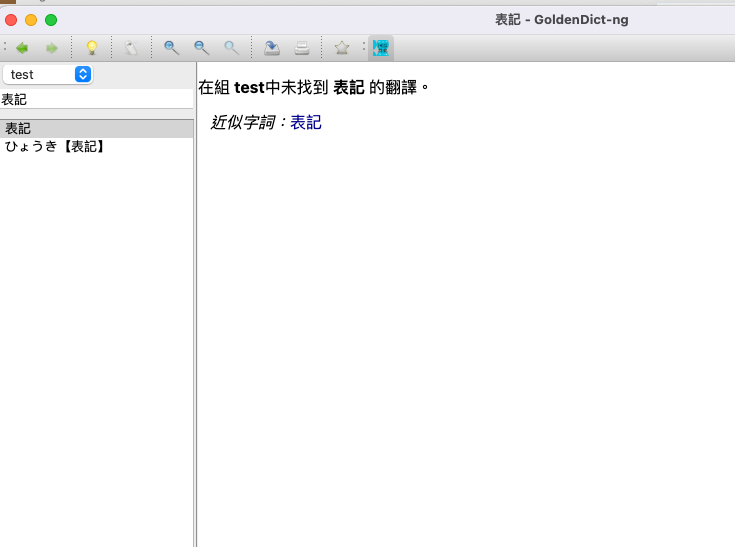Image resolution: width=735 pixels, height=547 pixels.
Task: Toggle the cyan dictionary bar icon
Action: [x=381, y=48]
